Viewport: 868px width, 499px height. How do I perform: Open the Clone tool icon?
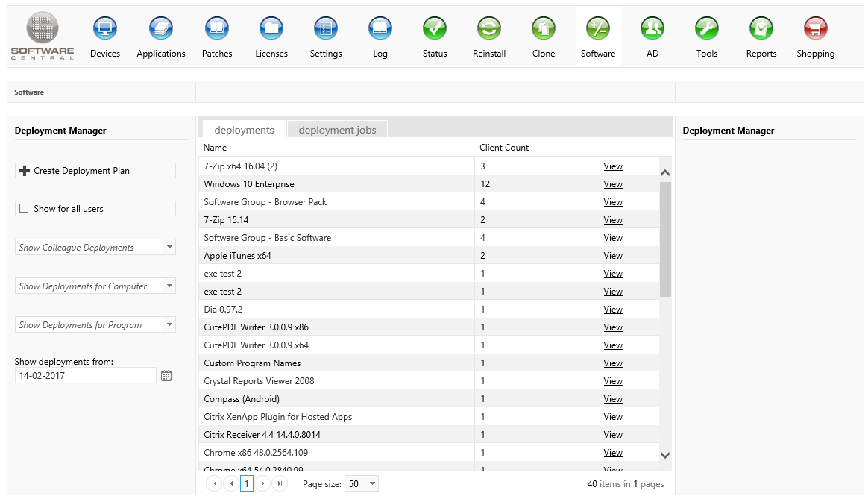pos(544,30)
